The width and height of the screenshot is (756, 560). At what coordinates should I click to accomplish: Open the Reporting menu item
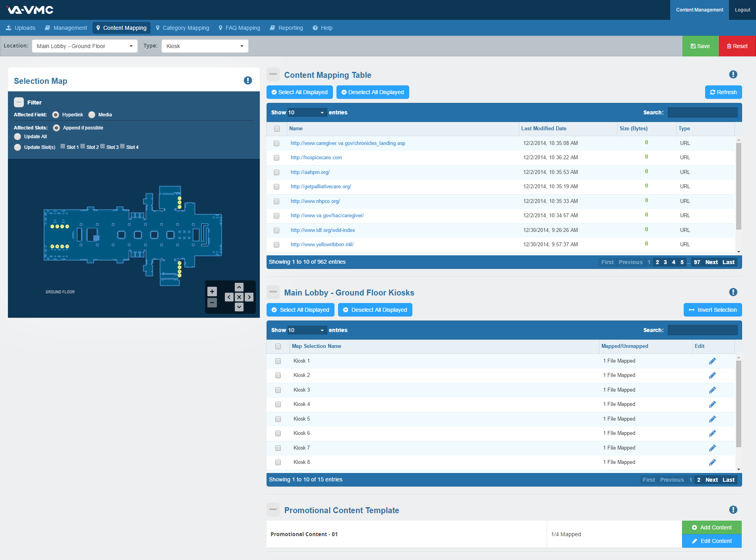coord(286,28)
